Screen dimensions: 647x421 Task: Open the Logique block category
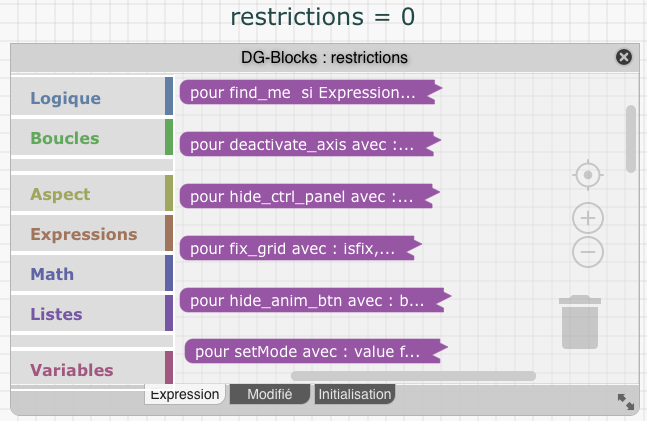66,98
